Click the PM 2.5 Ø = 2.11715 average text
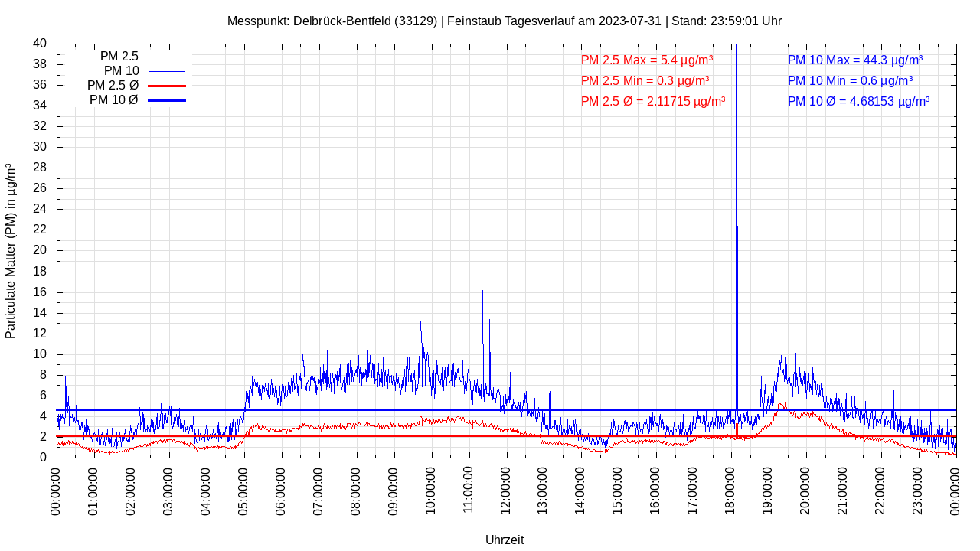This screenshot has height=551, width=980. [x=653, y=101]
